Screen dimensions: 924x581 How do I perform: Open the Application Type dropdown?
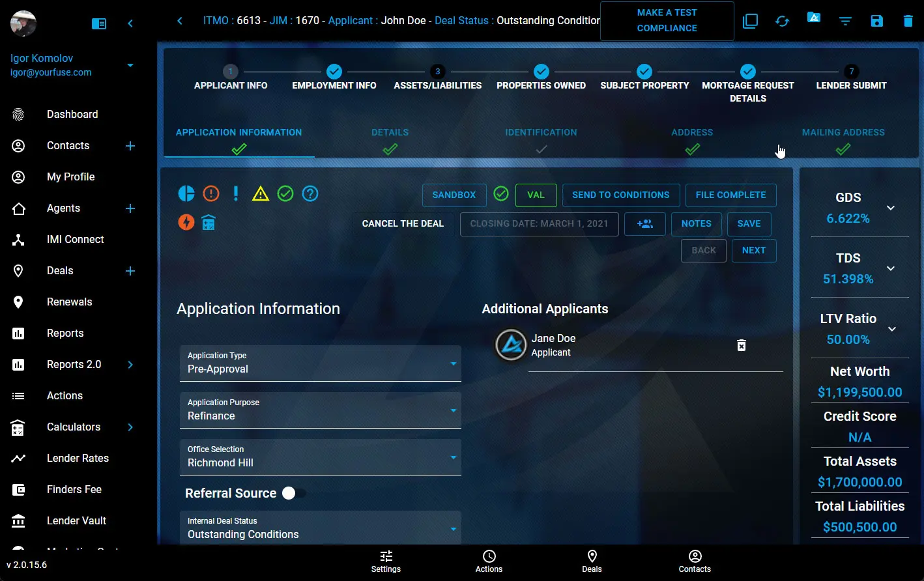pos(320,363)
